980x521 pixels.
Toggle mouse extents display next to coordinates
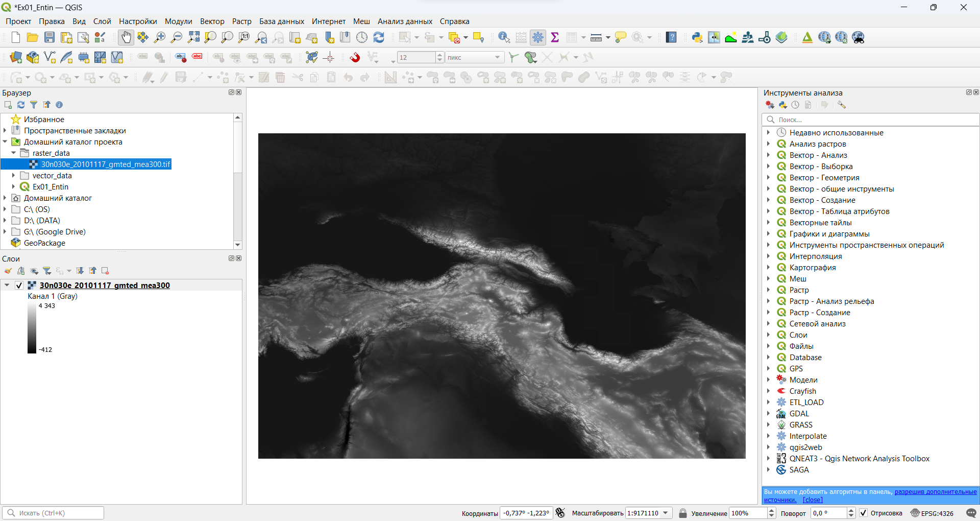[x=560, y=513]
